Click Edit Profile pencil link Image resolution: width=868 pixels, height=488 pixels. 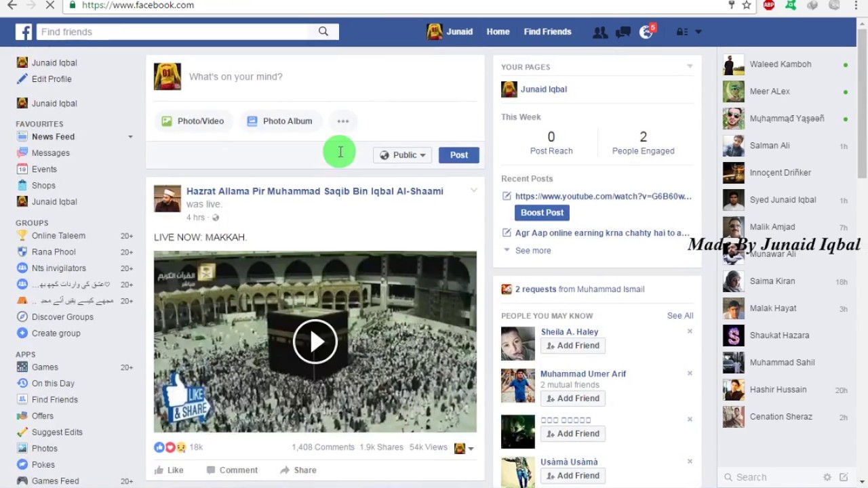pyautogui.click(x=51, y=79)
